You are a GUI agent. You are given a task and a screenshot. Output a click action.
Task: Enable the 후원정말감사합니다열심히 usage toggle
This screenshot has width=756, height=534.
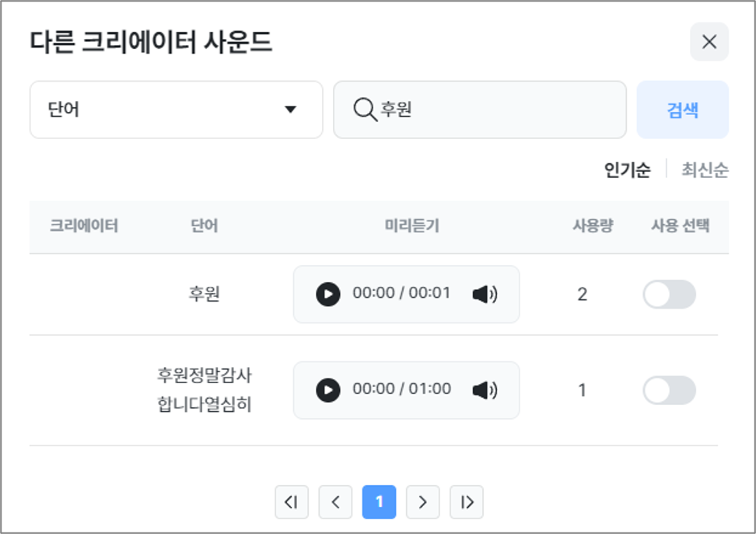click(669, 390)
